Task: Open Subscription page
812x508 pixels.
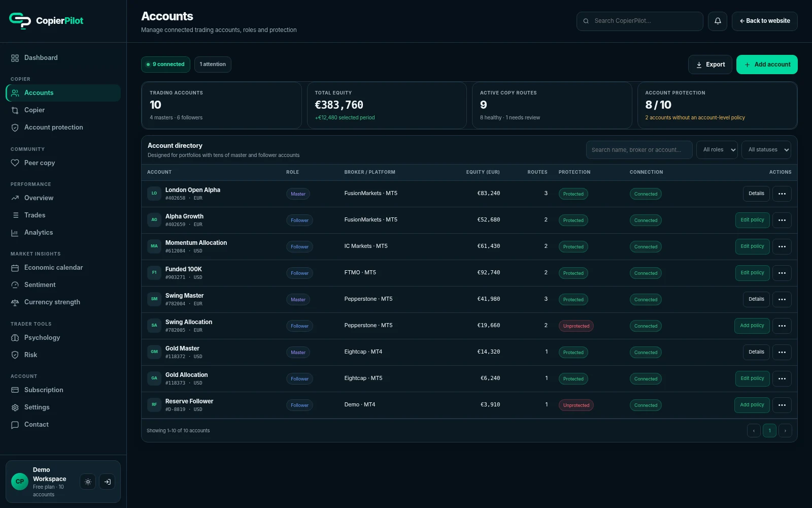Action: point(63,390)
